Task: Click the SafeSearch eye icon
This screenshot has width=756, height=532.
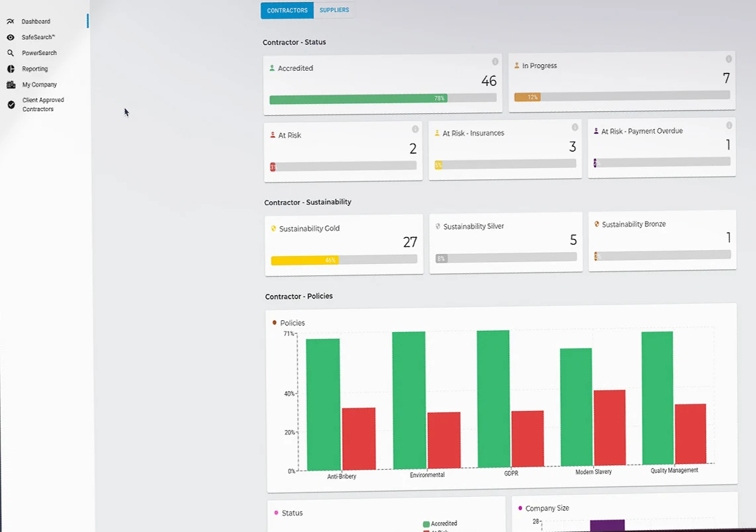Action: click(10, 37)
